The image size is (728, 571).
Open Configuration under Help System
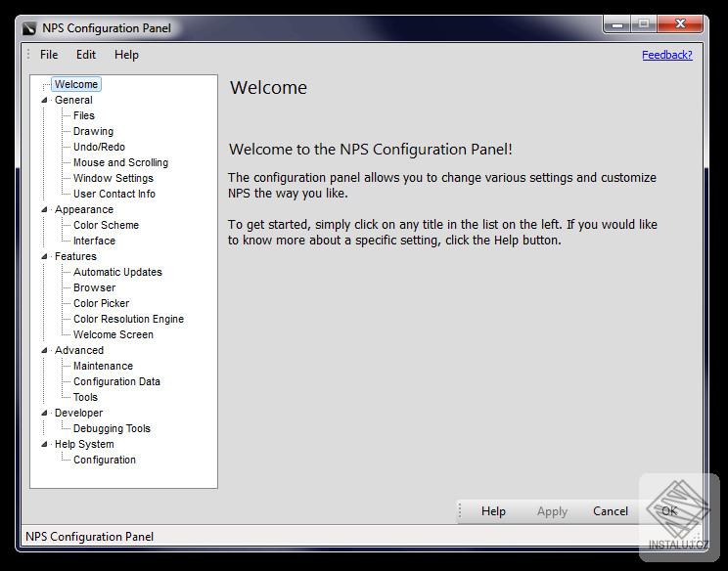click(x=105, y=460)
